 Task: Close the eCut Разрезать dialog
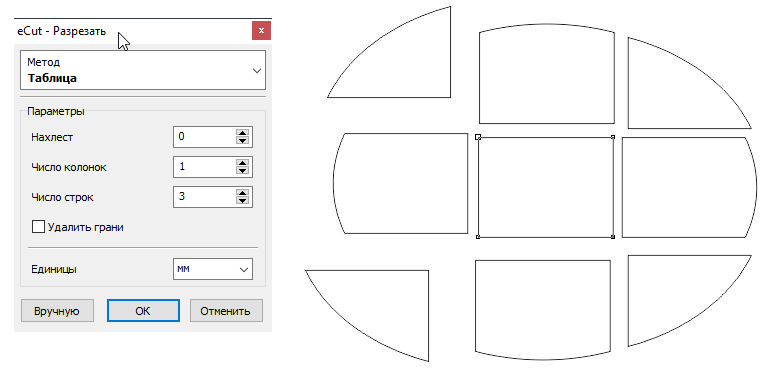[261, 31]
